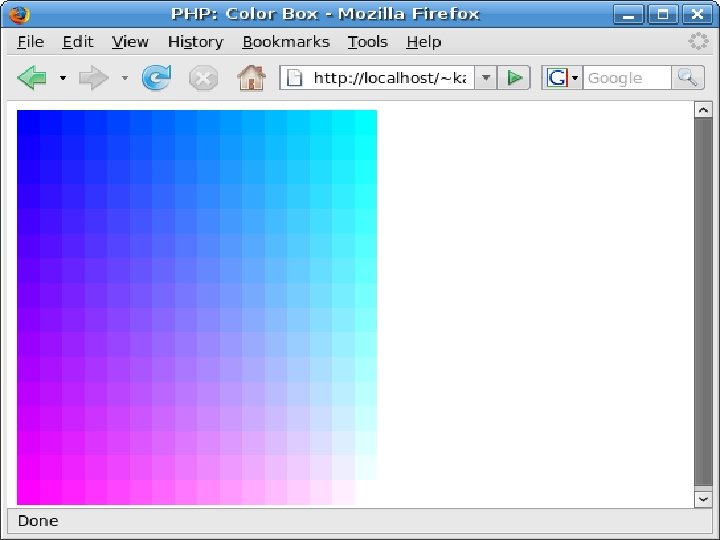Open the History menu
720x540 pixels.
(196, 42)
